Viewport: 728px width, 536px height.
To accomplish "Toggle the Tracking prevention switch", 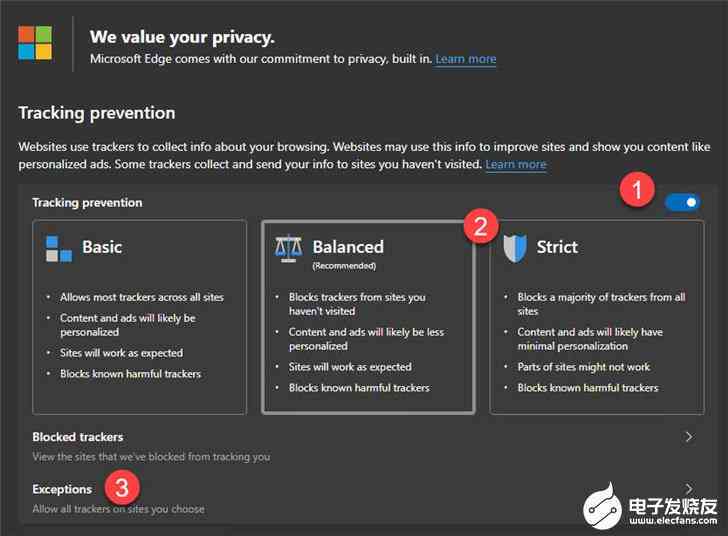I will pos(682,202).
